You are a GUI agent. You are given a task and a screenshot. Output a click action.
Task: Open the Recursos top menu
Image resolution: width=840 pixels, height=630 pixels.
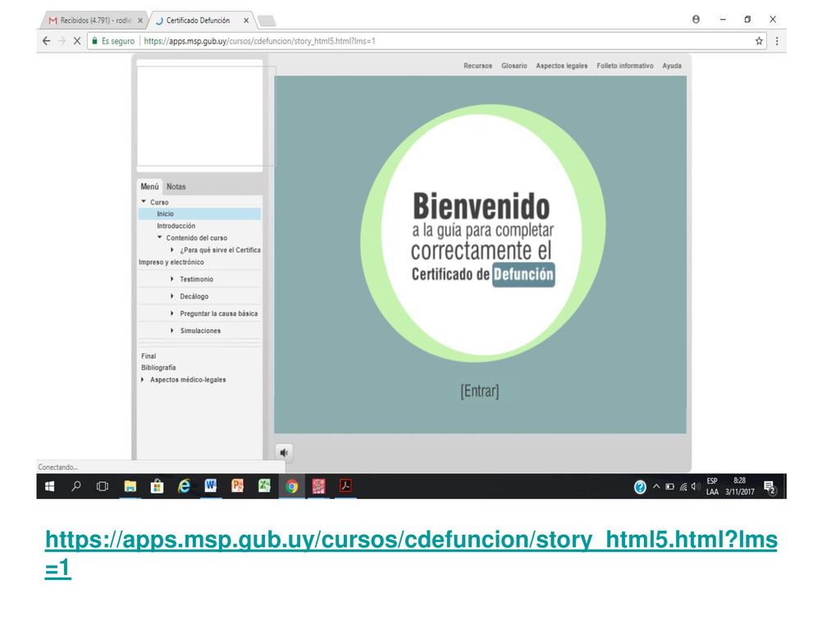point(477,66)
